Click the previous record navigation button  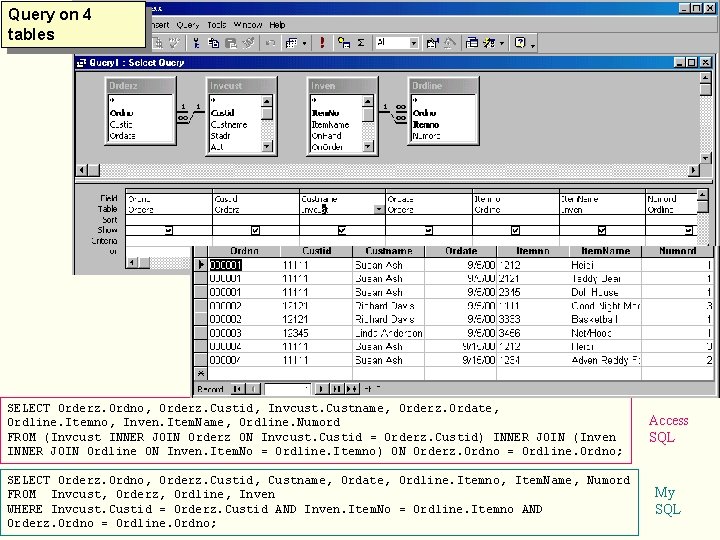[x=254, y=389]
